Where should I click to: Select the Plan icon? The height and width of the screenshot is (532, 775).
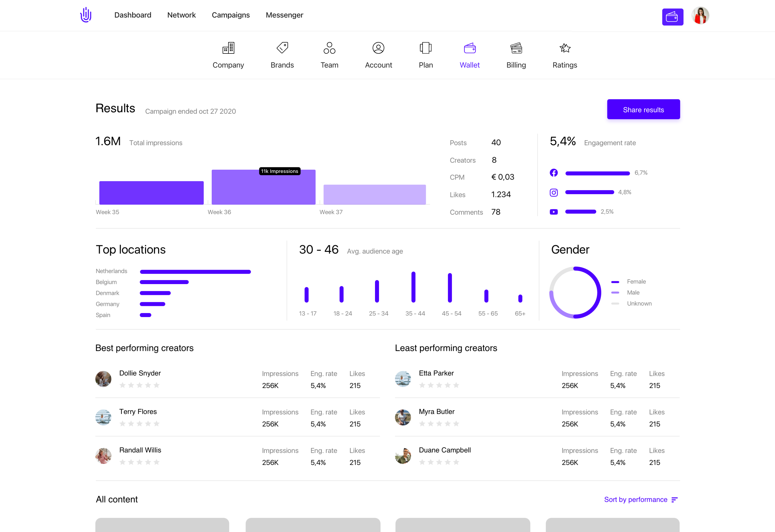[426, 48]
